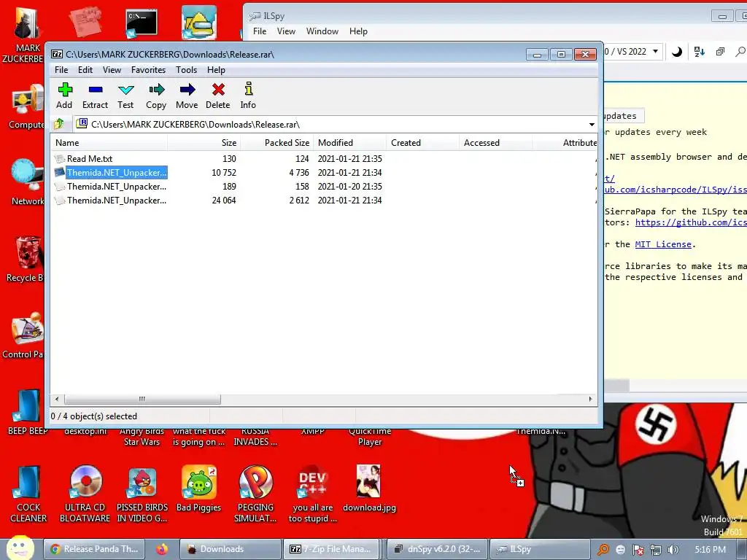Sort by the Modified column header
The width and height of the screenshot is (747, 560).
click(x=349, y=143)
